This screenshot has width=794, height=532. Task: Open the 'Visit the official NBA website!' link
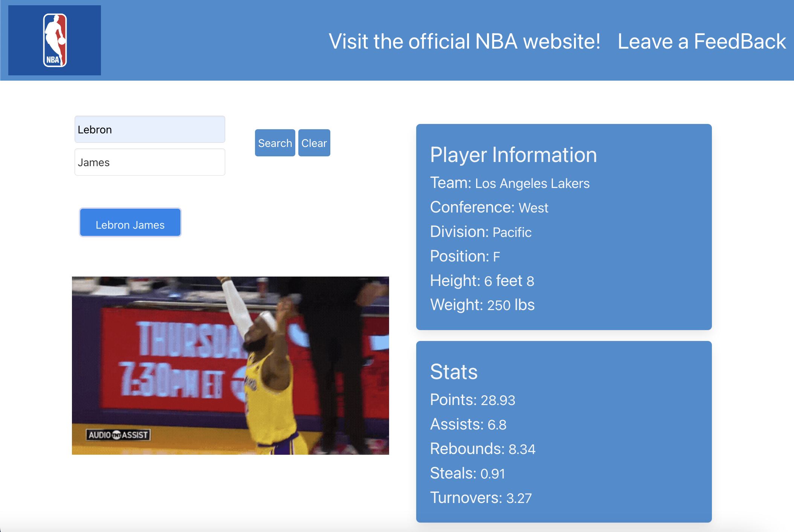pyautogui.click(x=464, y=41)
